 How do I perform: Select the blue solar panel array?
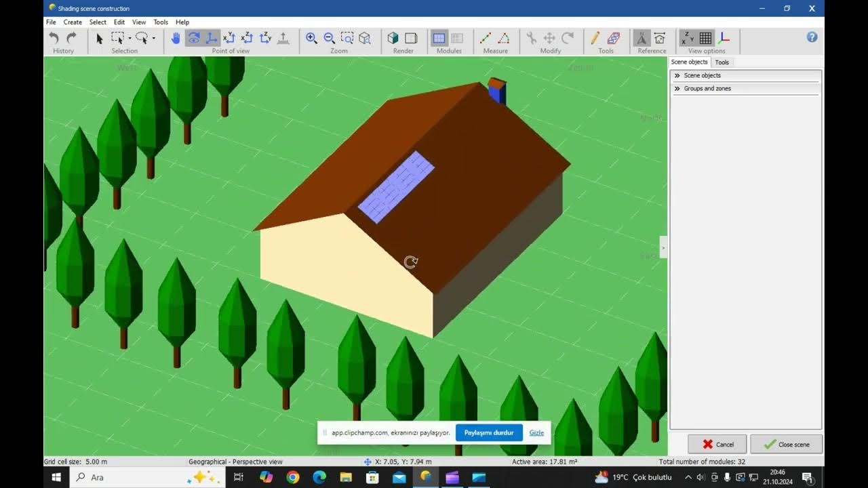396,187
